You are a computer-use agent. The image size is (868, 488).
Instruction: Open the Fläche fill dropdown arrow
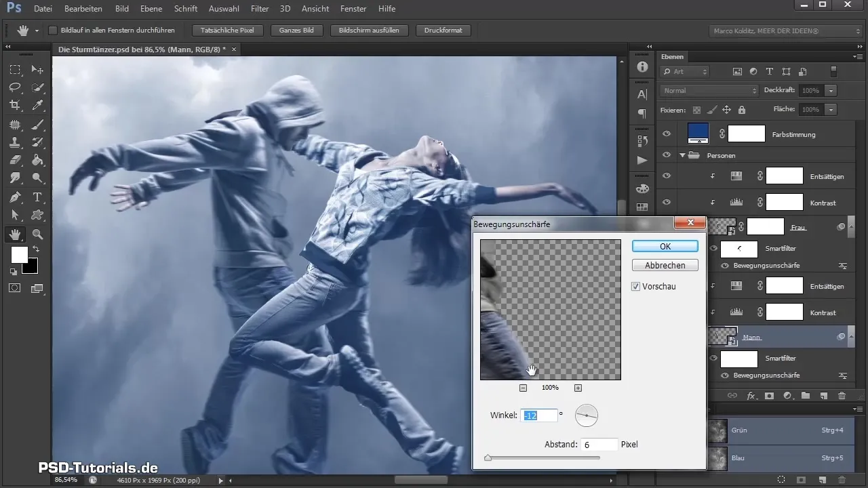click(831, 109)
